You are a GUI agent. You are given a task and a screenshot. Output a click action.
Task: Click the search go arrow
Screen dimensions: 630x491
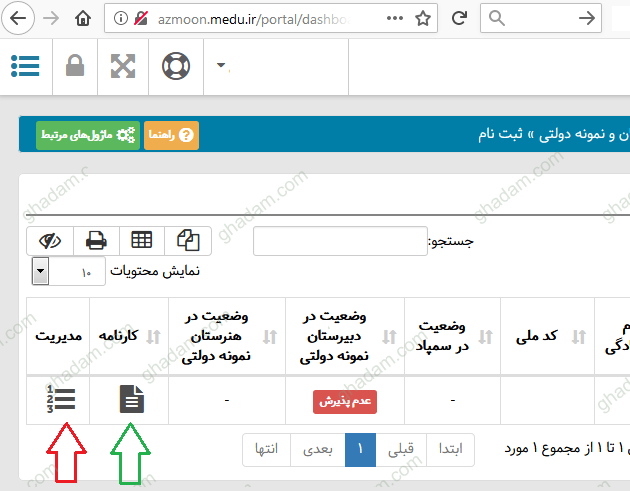587,18
